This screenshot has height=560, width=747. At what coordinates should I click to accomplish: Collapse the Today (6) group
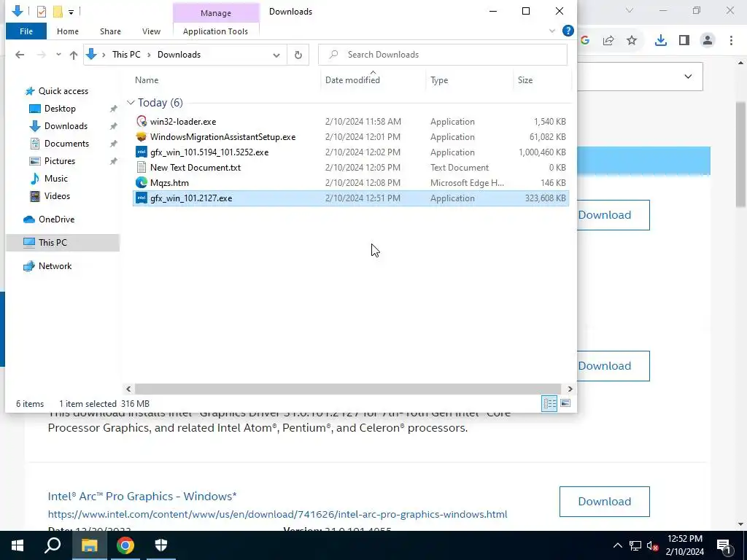(131, 103)
